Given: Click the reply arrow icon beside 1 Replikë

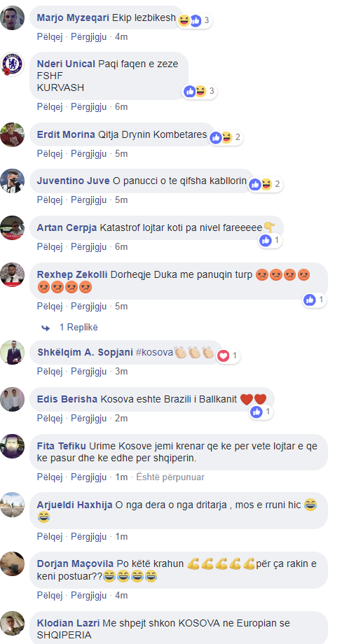Looking at the screenshot, I should pos(46,328).
